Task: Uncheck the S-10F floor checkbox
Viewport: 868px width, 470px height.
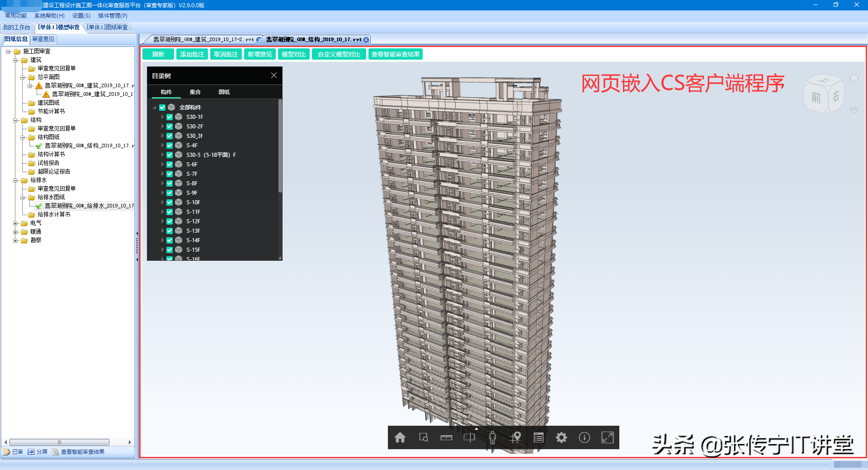Action: point(170,202)
